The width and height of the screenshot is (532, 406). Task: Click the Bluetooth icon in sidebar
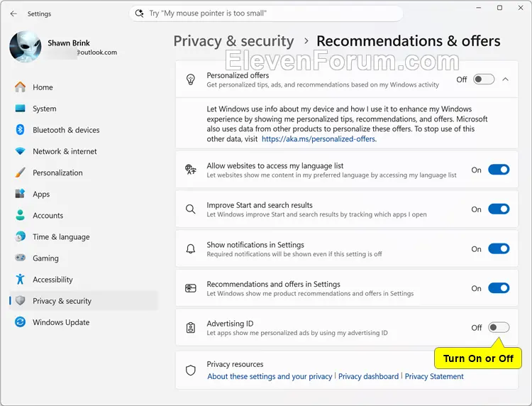point(21,130)
